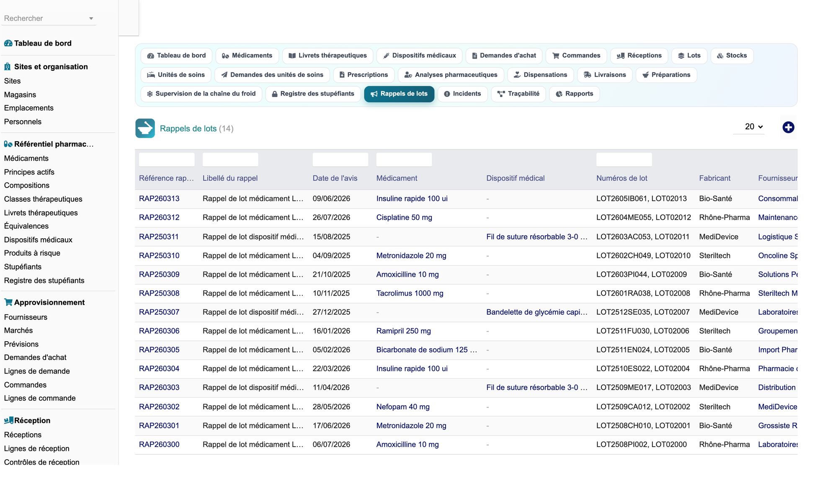This screenshot has height=504, width=815.
Task: Sort by Dispositif médical column header
Action: click(515, 178)
